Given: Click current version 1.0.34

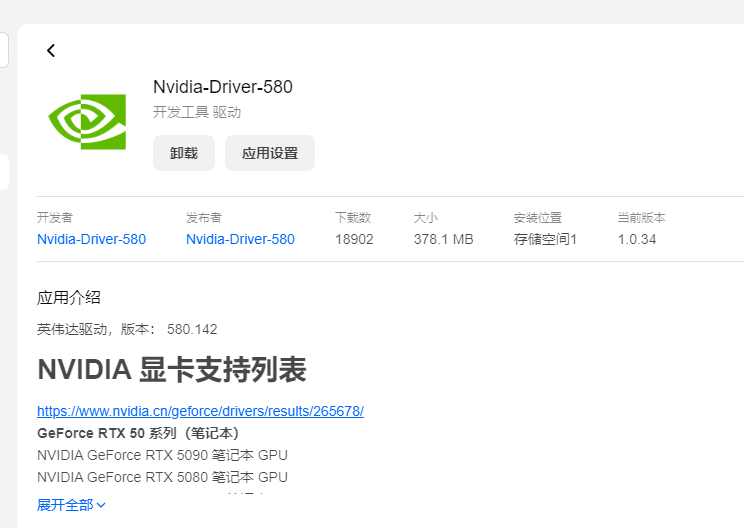Looking at the screenshot, I should pos(637,239).
